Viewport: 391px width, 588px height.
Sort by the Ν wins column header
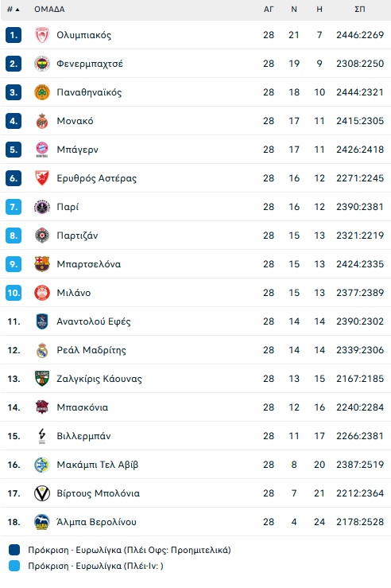click(294, 10)
